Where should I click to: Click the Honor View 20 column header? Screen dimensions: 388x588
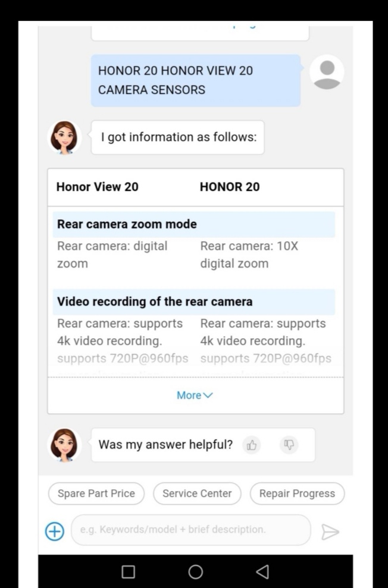tap(97, 187)
